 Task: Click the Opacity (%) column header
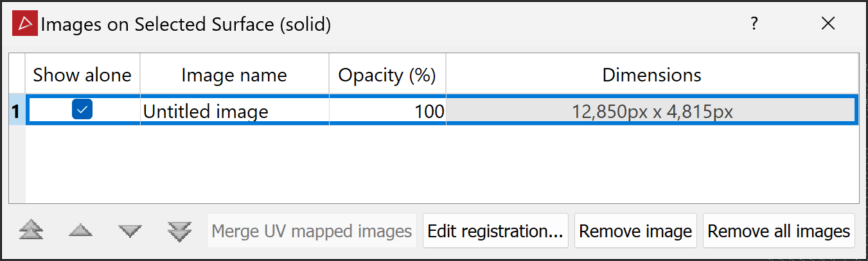pyautogui.click(x=387, y=76)
